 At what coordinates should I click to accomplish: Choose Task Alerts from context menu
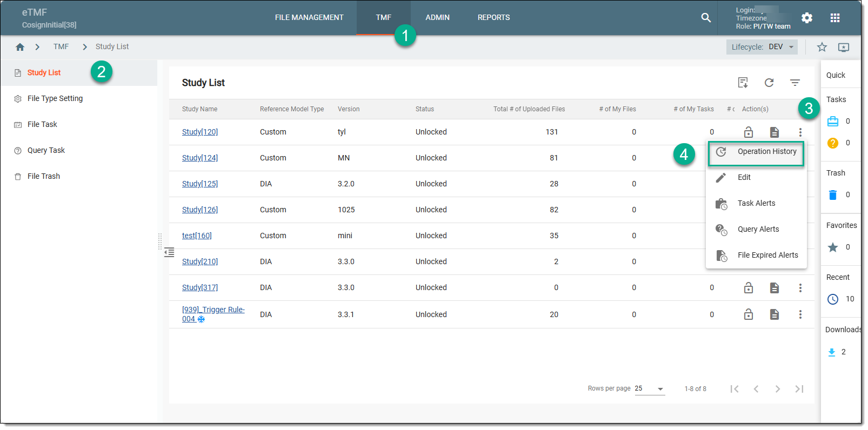[x=756, y=203]
